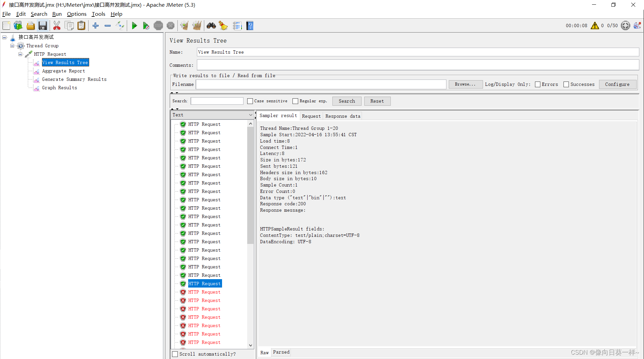Click the Filename input field

pyautogui.click(x=321, y=85)
